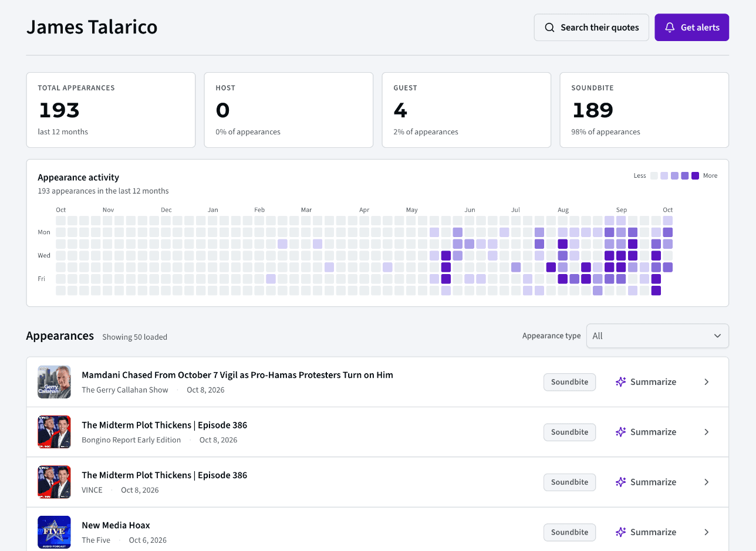Select the Guest stat card
Screen dimensions: 756x551
pyautogui.click(x=467, y=110)
